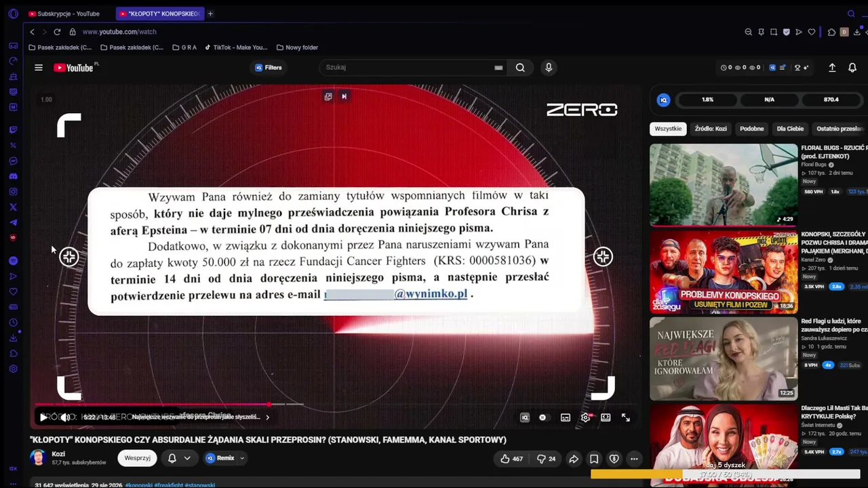Screen dimensions: 868x488
Task: Select the "KŁOPOTY" KONOPSKIEGO browser tab
Action: [159, 14]
